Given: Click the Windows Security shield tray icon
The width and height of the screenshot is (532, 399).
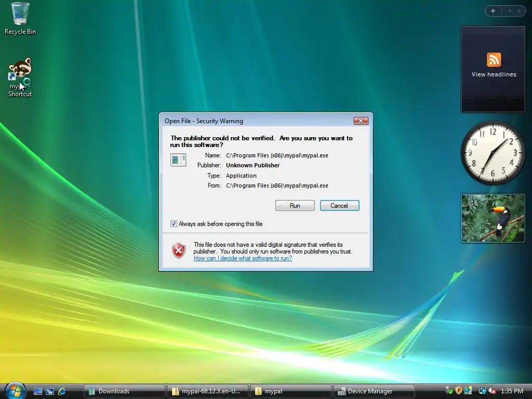Looking at the screenshot, I should 458,391.
